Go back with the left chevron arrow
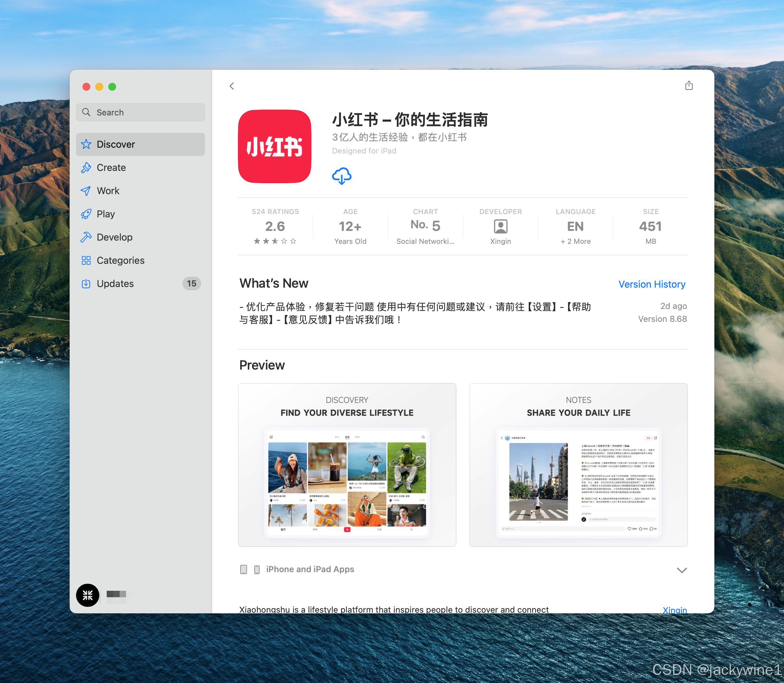 click(231, 86)
